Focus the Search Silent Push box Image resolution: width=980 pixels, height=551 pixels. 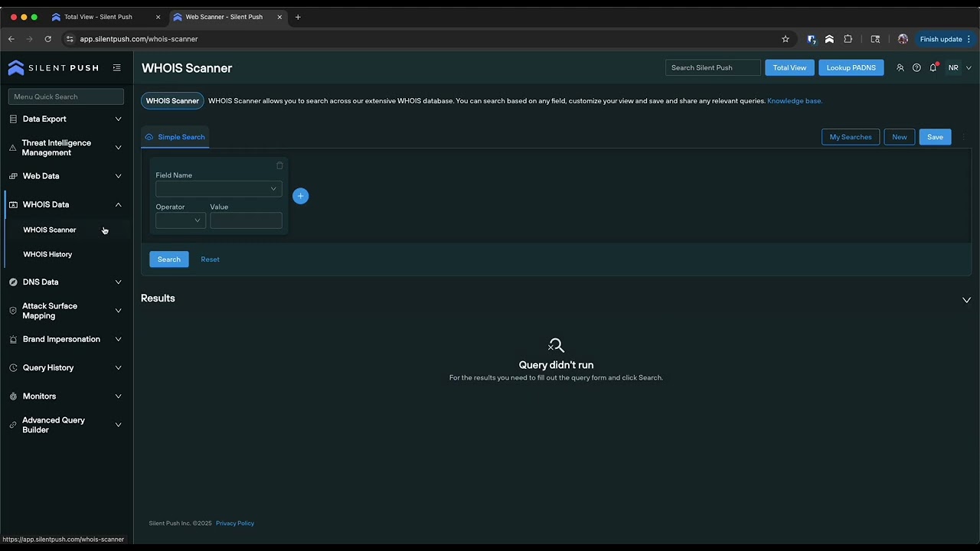pos(713,67)
